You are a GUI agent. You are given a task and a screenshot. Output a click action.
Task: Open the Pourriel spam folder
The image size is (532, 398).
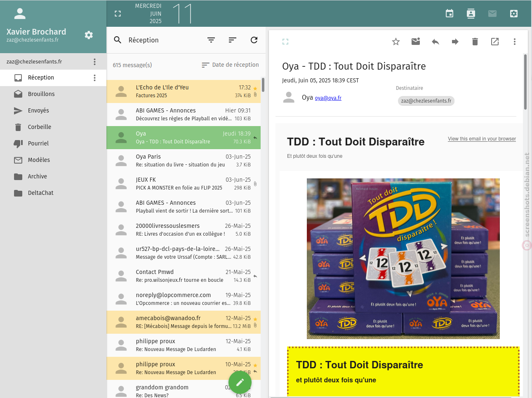click(x=53, y=143)
